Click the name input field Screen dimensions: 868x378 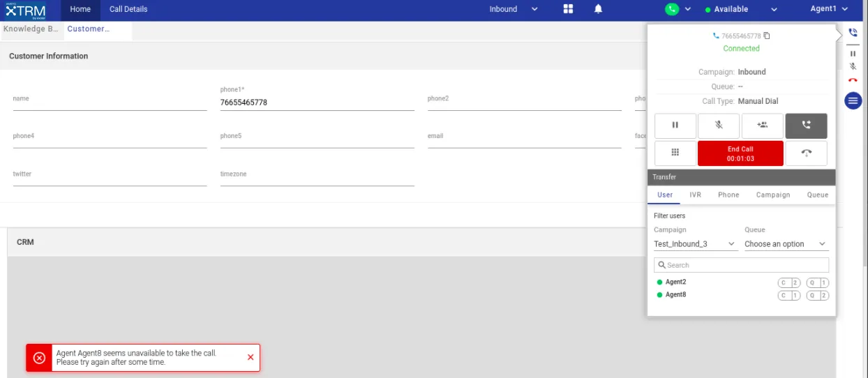110,100
